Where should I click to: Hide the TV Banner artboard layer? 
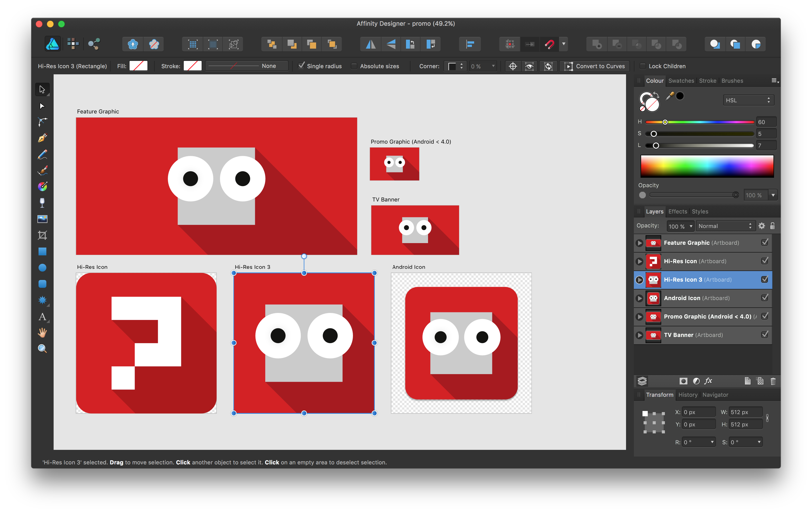(x=765, y=334)
